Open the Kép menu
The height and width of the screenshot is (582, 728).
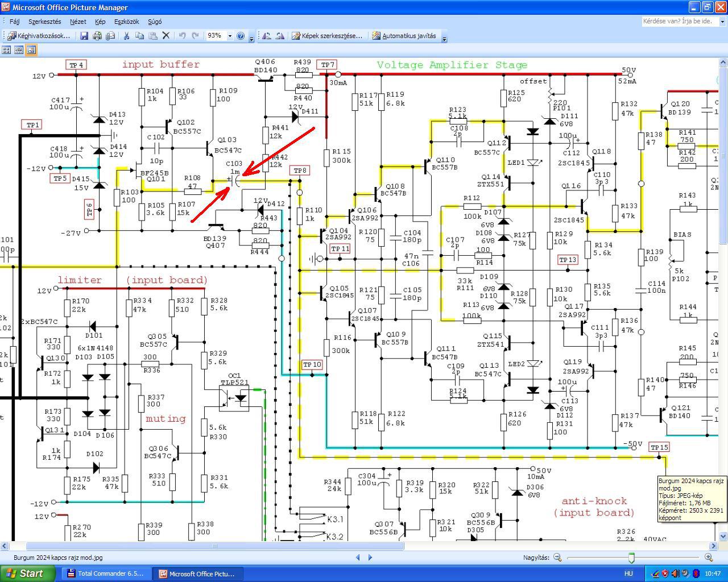(100, 22)
